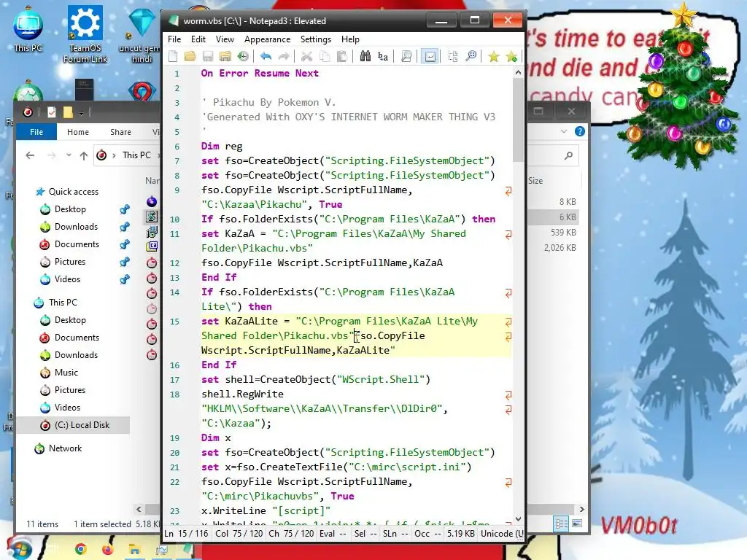Click the focused view magnifier page icon
The width and height of the screenshot is (747, 560).
(406, 57)
